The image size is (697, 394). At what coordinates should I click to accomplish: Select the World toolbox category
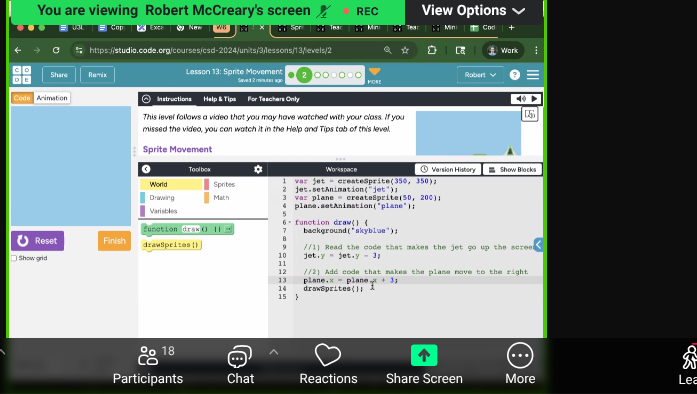[x=171, y=184]
